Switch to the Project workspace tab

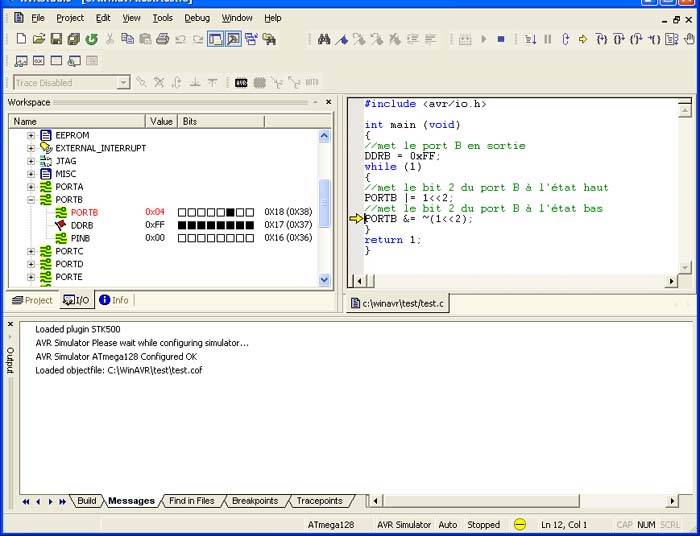31,300
